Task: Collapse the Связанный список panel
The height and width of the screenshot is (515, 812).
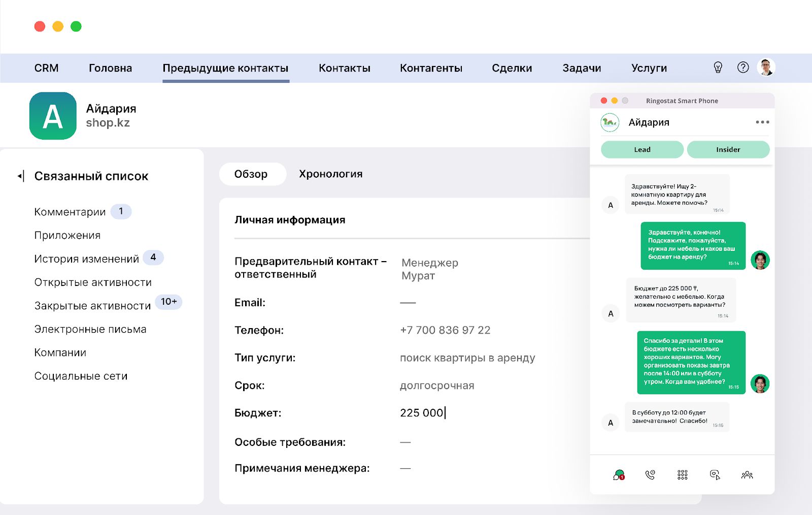Action: tap(21, 176)
